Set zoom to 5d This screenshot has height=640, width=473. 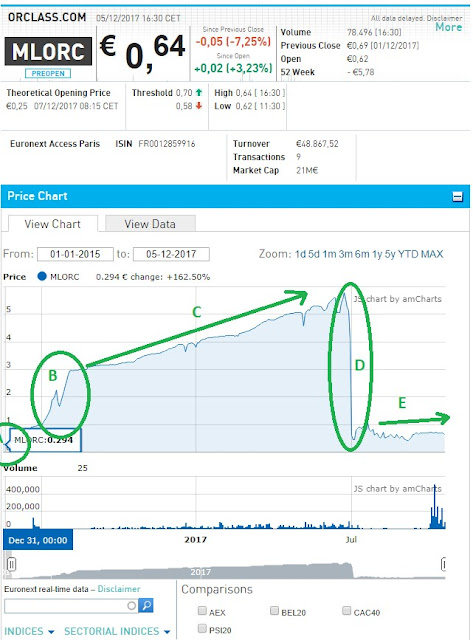coord(314,254)
